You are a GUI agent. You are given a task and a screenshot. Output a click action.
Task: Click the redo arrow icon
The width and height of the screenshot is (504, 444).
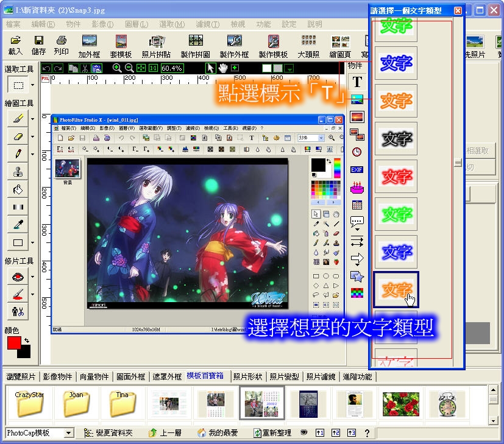[x=58, y=68]
